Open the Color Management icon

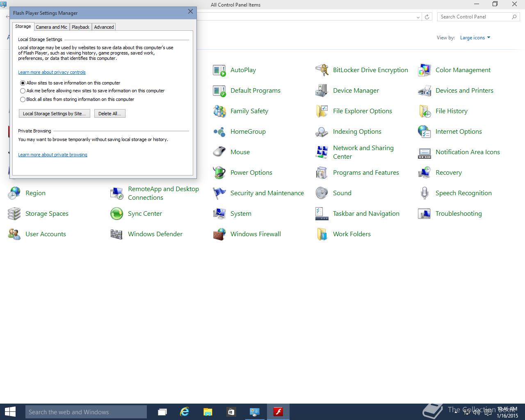pos(425,70)
